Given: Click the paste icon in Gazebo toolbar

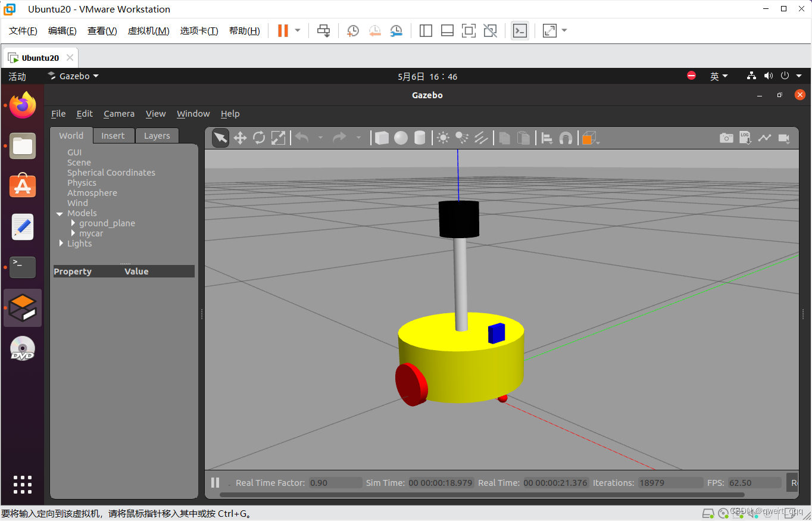Looking at the screenshot, I should [523, 138].
